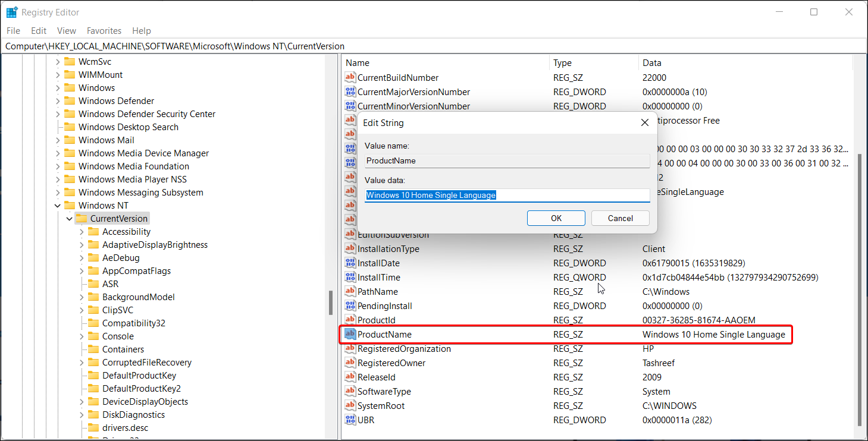This screenshot has width=868, height=441.
Task: Select the Windows Media Player NSS key
Action: pos(133,179)
